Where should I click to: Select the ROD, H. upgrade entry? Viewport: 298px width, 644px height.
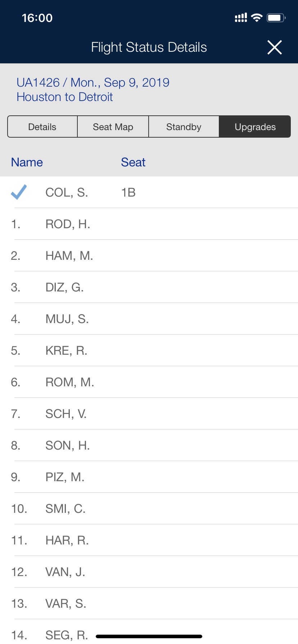(x=149, y=224)
